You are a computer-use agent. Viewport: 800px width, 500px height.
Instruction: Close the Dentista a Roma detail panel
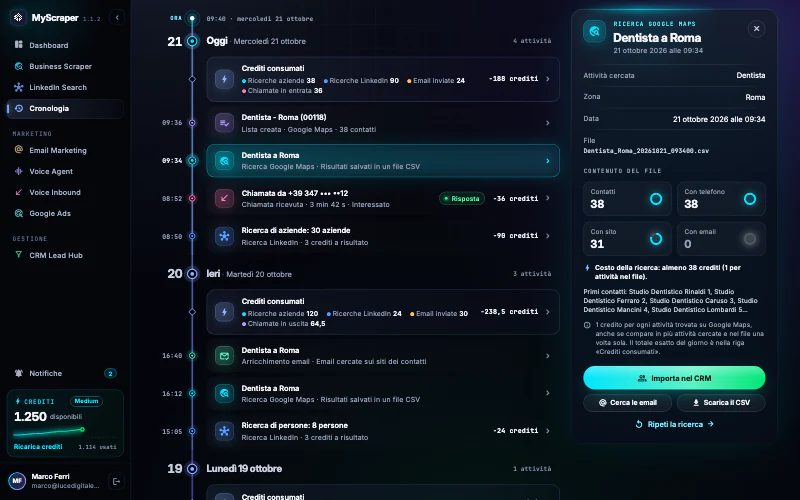point(756,29)
